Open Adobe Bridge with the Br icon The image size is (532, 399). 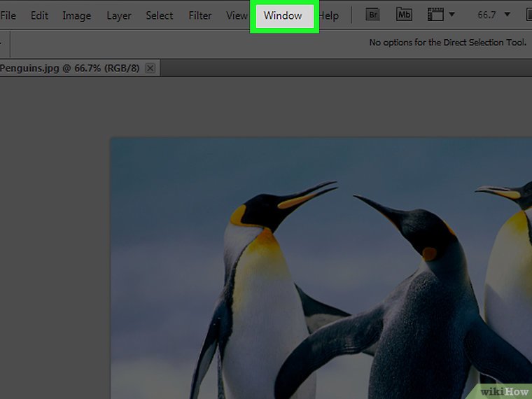pos(373,15)
